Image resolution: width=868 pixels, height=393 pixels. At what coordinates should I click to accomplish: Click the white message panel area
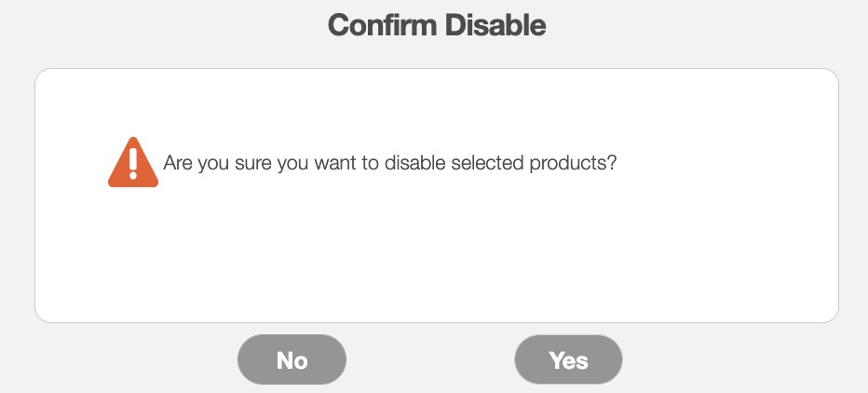[x=436, y=251]
